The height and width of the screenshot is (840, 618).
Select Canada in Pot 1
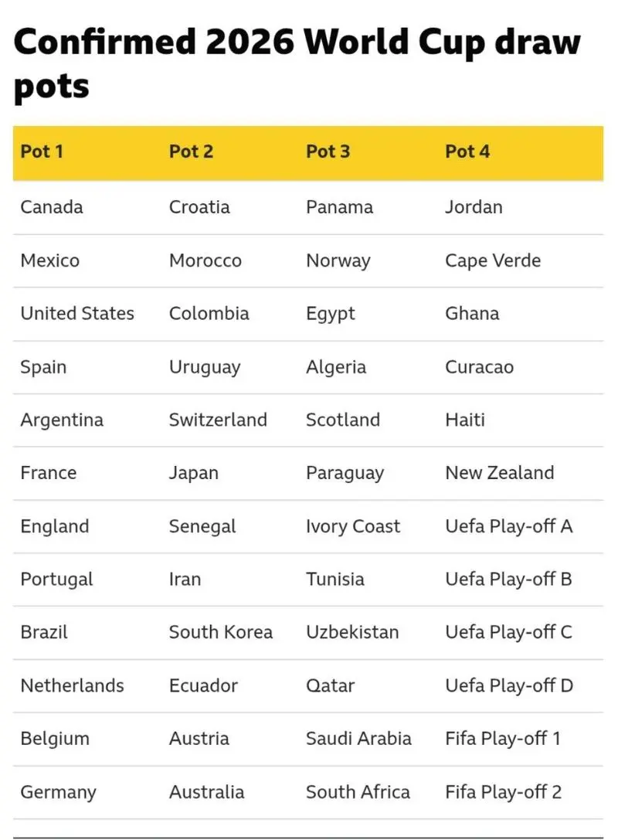click(x=52, y=207)
